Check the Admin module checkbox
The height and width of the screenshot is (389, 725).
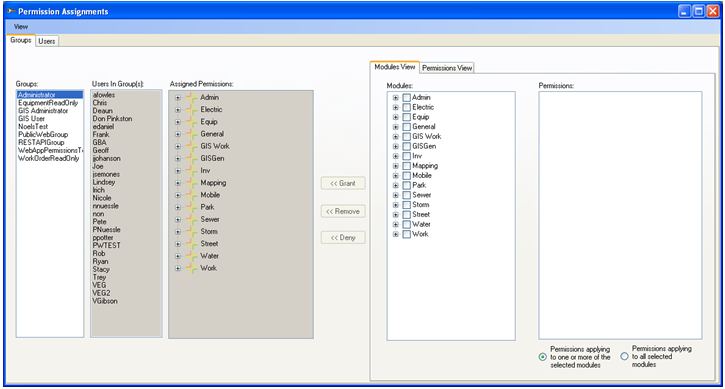click(x=406, y=98)
